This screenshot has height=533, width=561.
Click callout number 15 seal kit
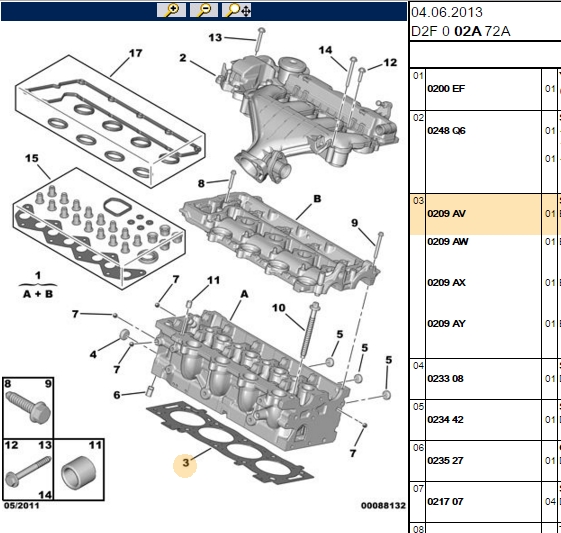(31, 158)
